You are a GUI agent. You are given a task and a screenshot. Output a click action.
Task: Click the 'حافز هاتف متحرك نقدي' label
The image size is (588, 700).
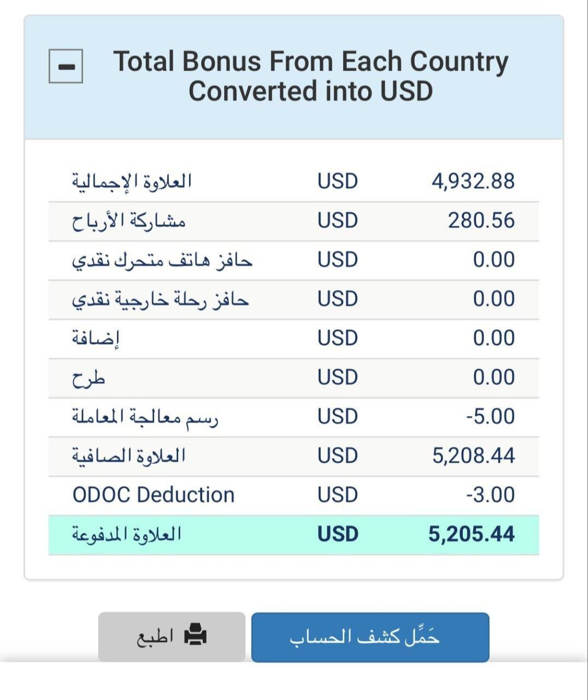pos(162,260)
